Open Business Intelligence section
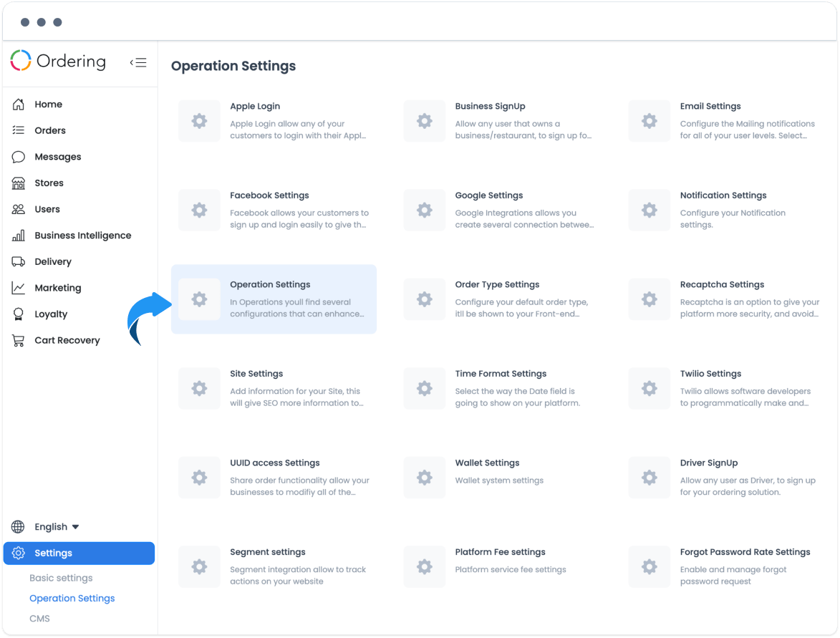 pyautogui.click(x=82, y=236)
